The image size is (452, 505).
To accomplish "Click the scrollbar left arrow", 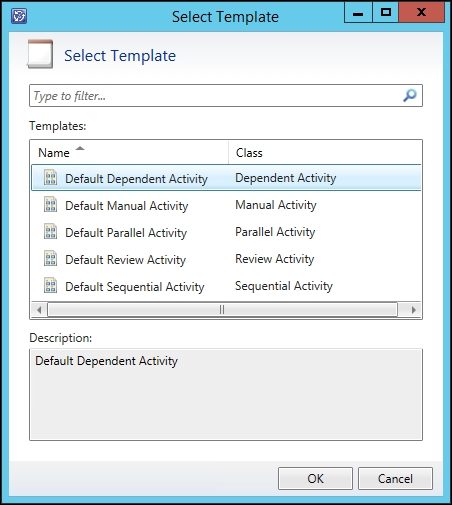I will coord(39,310).
